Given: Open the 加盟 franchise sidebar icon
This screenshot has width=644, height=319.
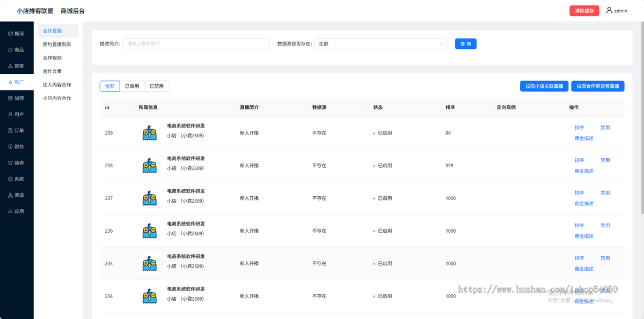Looking at the screenshot, I should pyautogui.click(x=11, y=98).
